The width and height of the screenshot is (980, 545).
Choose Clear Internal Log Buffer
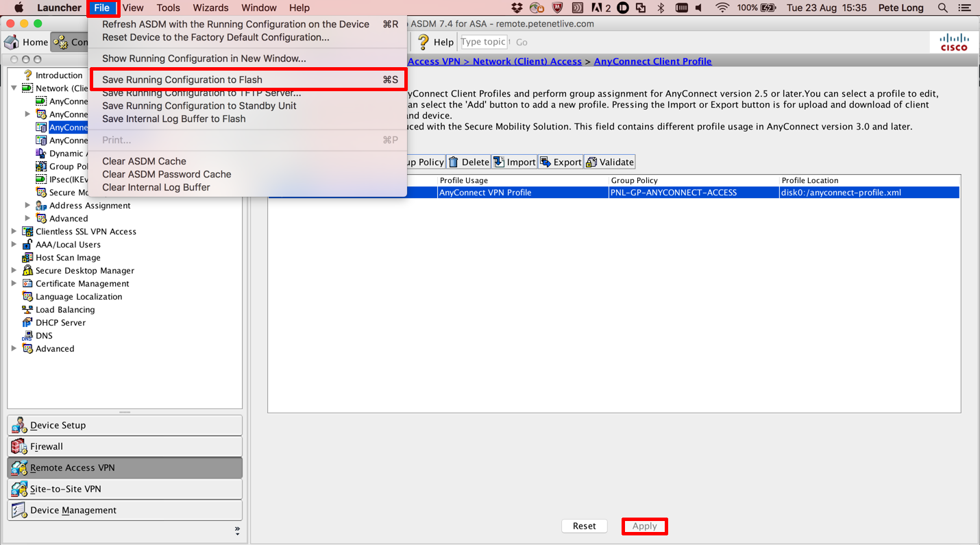coord(249,187)
